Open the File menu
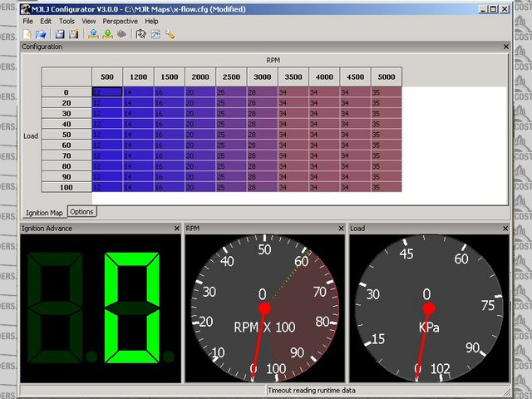The image size is (532, 399). (x=27, y=21)
